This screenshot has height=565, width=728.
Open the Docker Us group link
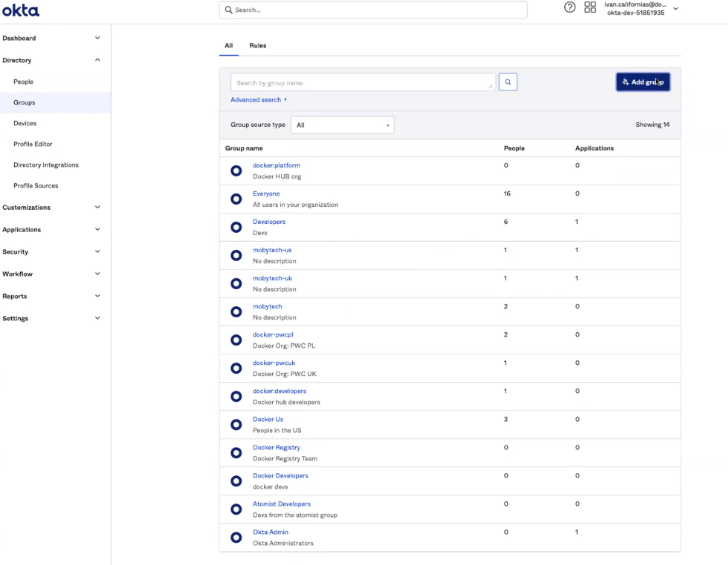point(268,419)
